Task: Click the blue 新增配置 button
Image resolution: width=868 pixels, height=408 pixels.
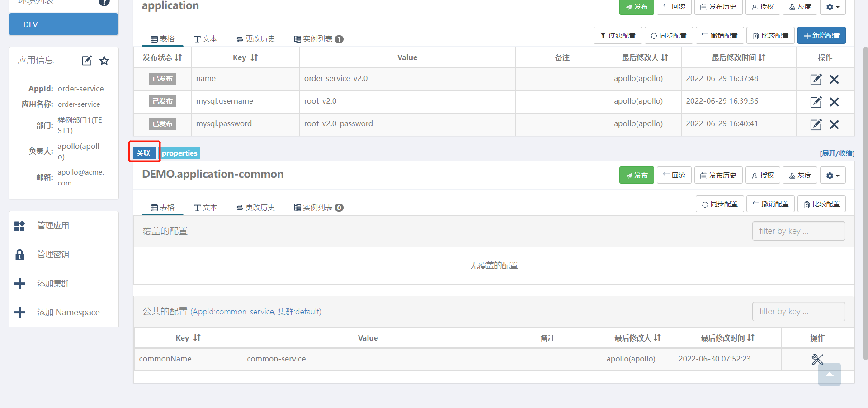Action: 821,36
